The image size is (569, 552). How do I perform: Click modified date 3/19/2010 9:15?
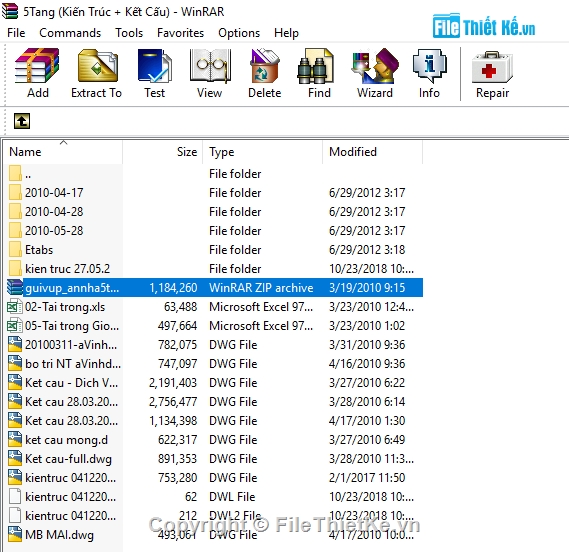[367, 287]
